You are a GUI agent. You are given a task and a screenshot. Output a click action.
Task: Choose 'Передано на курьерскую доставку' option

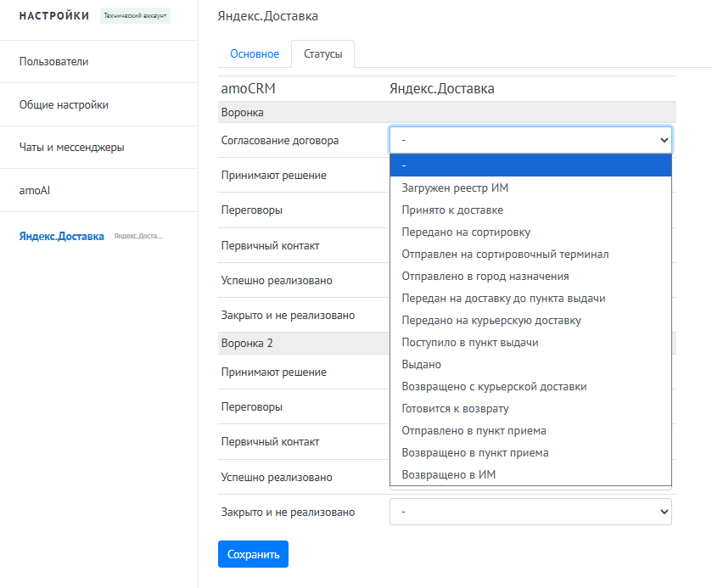click(x=530, y=320)
